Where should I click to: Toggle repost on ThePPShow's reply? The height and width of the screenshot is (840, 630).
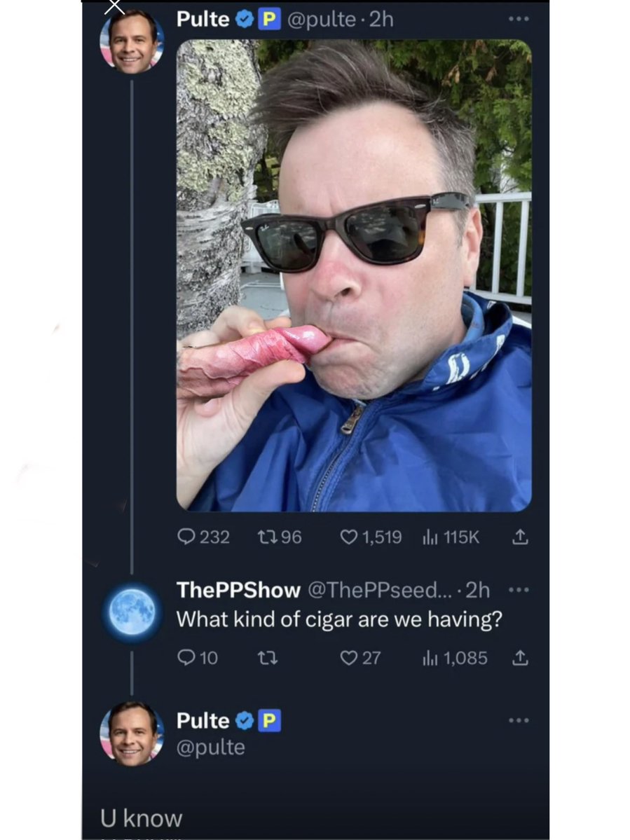coord(268,658)
